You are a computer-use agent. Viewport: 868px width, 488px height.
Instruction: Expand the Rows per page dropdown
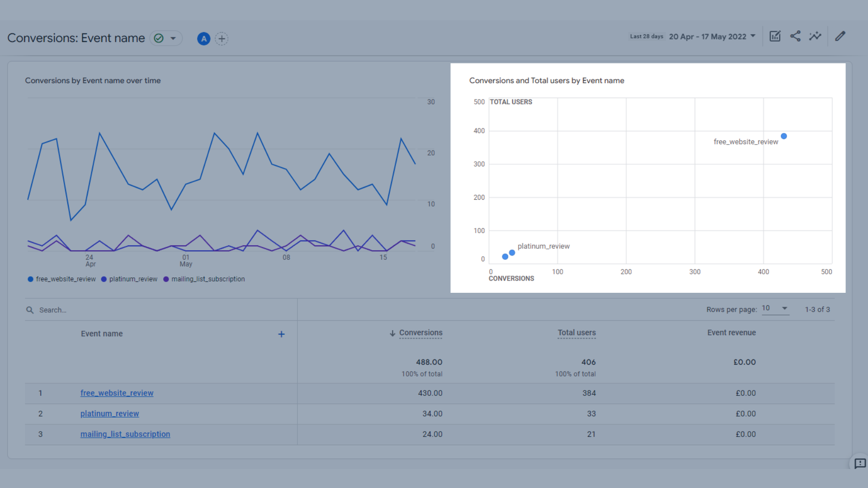(775, 309)
